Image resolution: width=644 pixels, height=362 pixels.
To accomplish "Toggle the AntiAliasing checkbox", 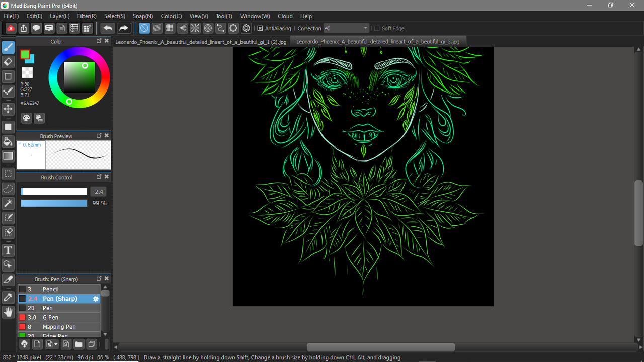I will click(260, 28).
